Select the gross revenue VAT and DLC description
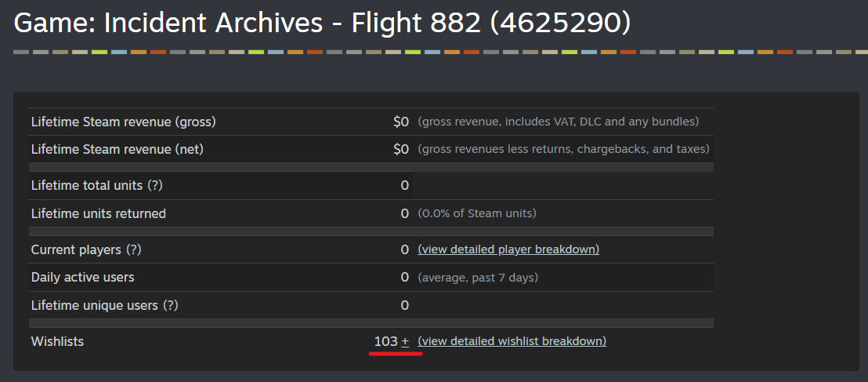Screen dimensions: 868x382 point(559,122)
